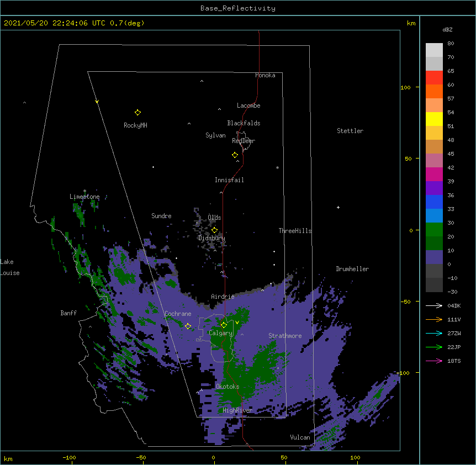
Task: Click the Lacombe city label
Action: click(x=248, y=105)
